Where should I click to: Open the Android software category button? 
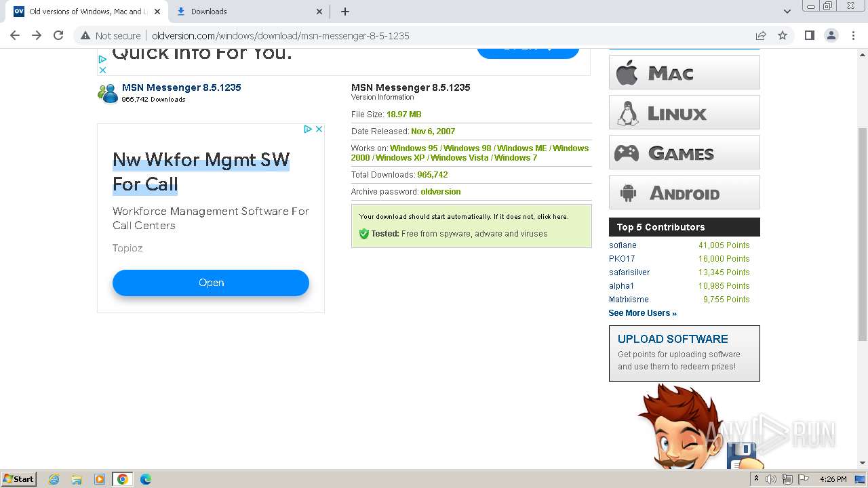684,192
